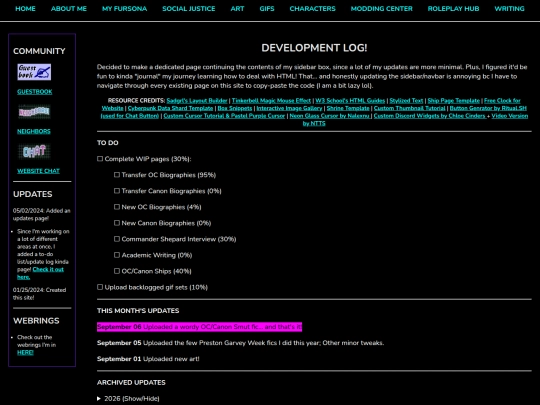The width and height of the screenshot is (540, 405).
Task: Check Transfer OC Biographies (95%) box
Action: click(x=117, y=175)
